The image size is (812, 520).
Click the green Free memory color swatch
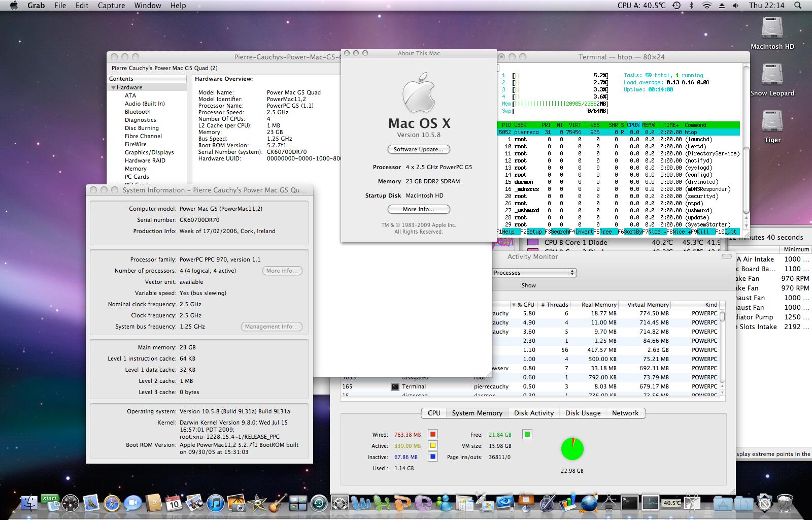click(x=527, y=434)
